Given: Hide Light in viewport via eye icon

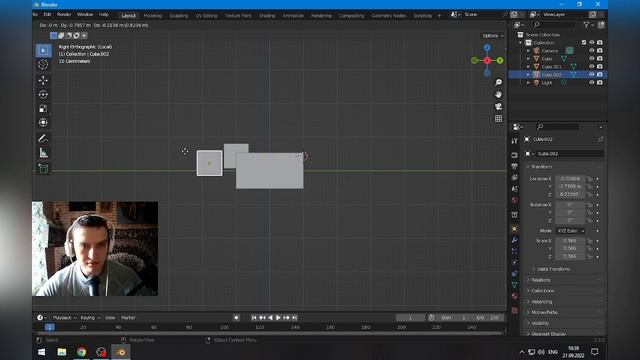Looking at the screenshot, I should (x=591, y=82).
